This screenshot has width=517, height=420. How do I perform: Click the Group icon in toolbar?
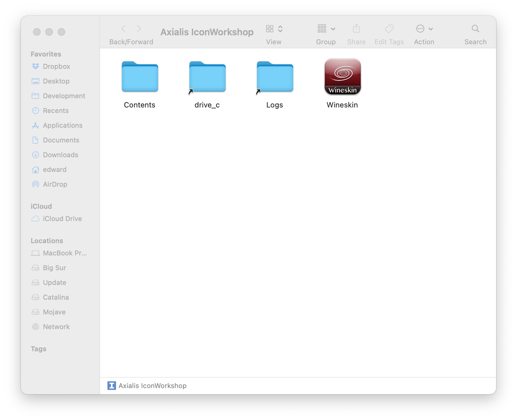coord(322,29)
